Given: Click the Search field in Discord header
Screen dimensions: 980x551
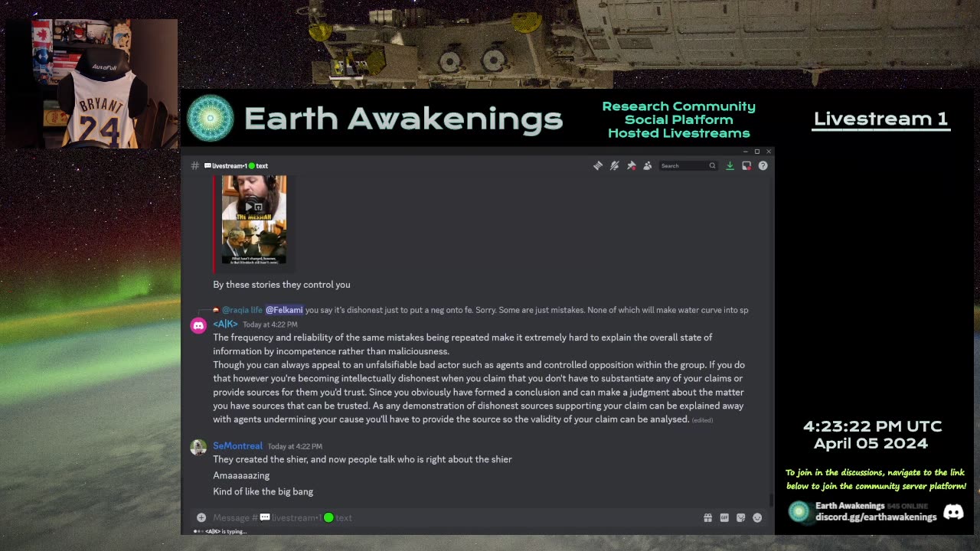Looking at the screenshot, I should pyautogui.click(x=688, y=165).
